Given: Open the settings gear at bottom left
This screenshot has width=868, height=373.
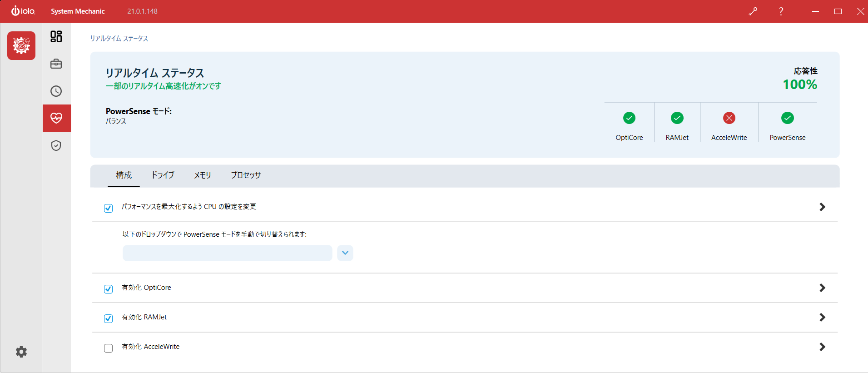Looking at the screenshot, I should [21, 352].
